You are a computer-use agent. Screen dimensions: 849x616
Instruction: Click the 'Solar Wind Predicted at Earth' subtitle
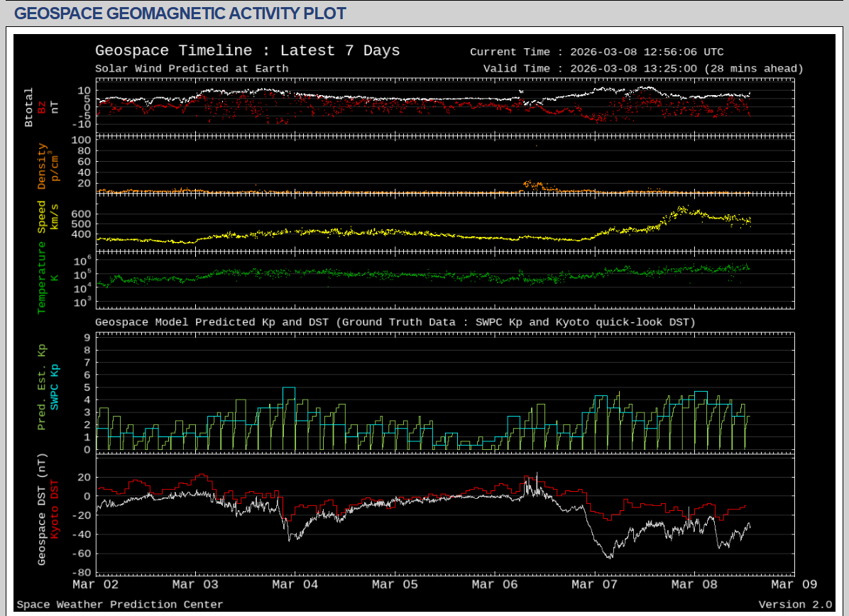pos(192,69)
